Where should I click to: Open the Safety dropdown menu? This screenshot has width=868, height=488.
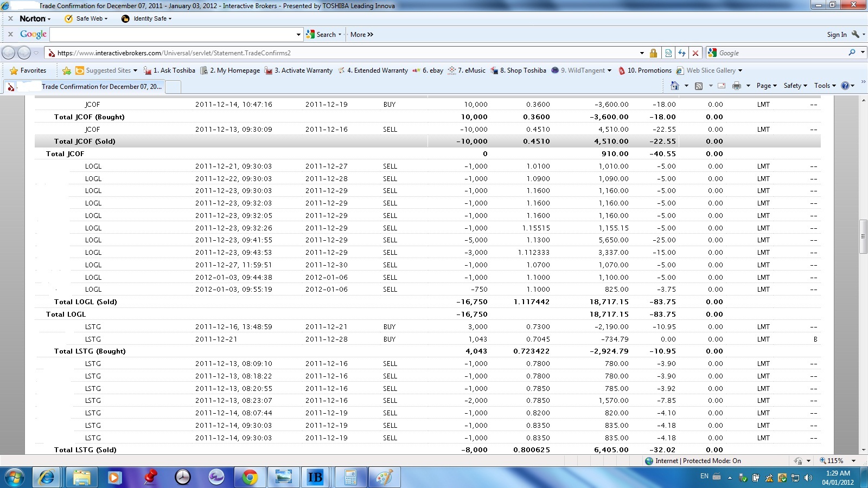[795, 86]
